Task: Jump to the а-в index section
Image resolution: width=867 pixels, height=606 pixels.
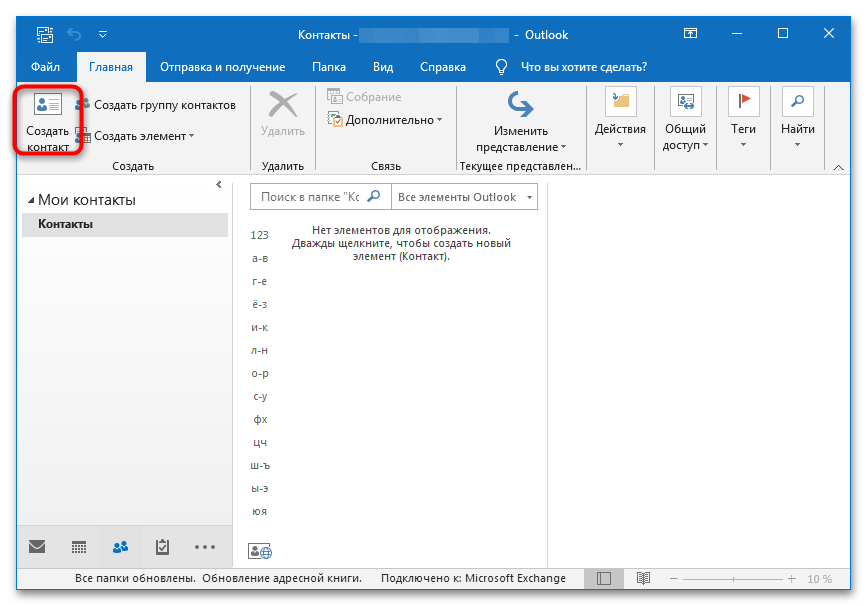Action: (x=260, y=258)
